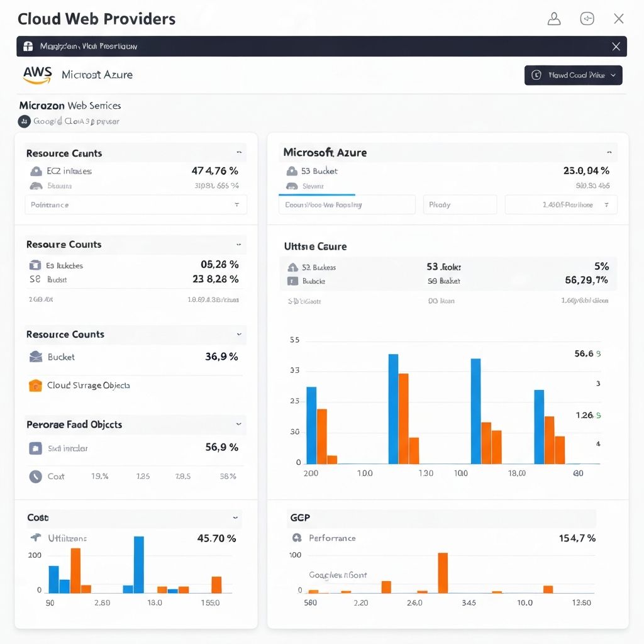Select the Microsoft Azure tab
This screenshot has height=644, width=644.
[97, 75]
